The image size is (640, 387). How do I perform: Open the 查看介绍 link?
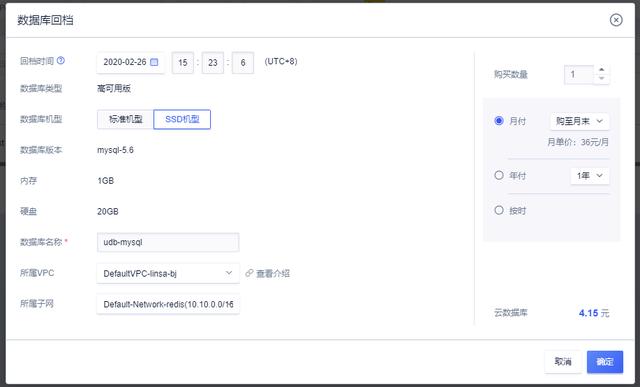273,273
